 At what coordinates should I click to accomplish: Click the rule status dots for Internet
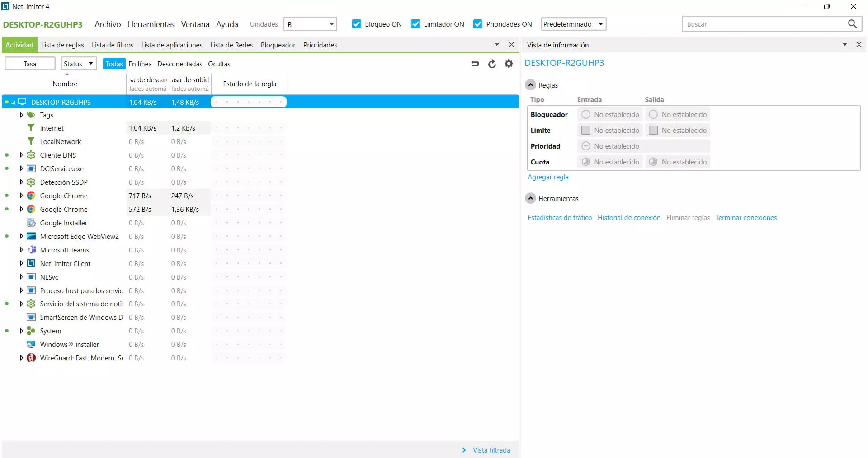(249, 128)
